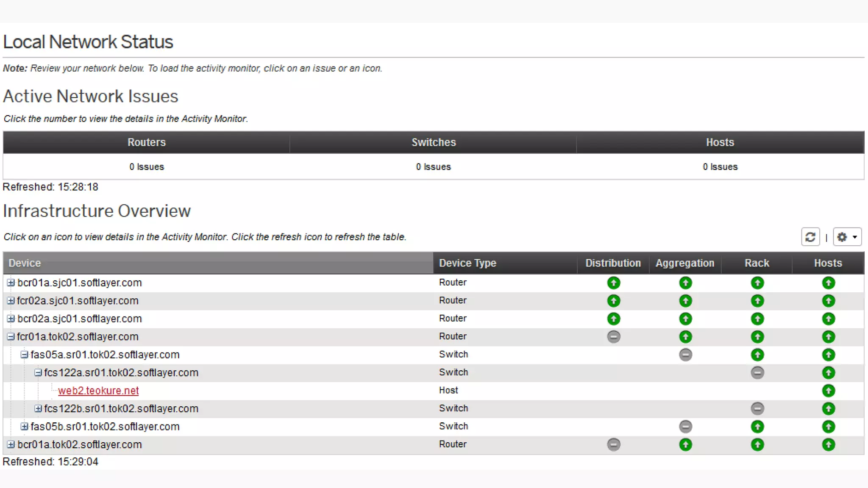
Task: Click the Routers 0 Issues count
Action: tap(147, 167)
